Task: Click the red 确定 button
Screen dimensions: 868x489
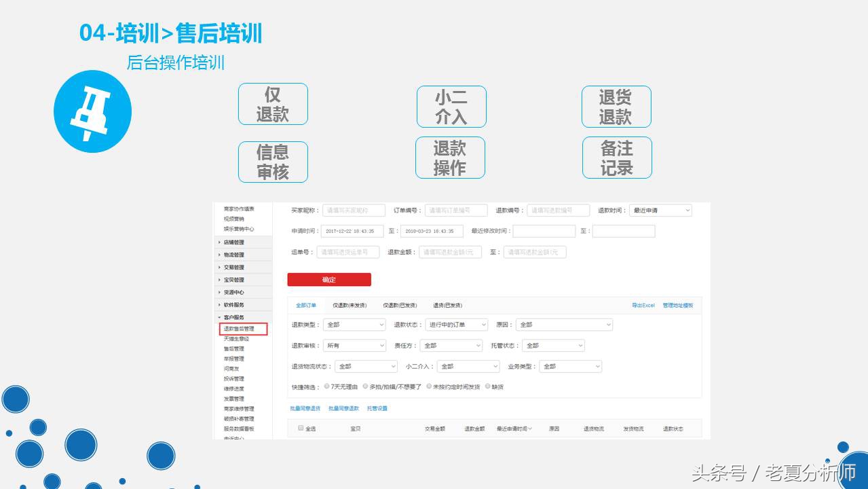Action: pos(329,278)
